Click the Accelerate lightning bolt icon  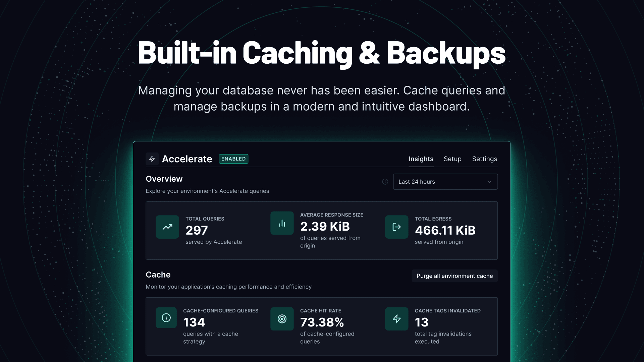(x=152, y=159)
